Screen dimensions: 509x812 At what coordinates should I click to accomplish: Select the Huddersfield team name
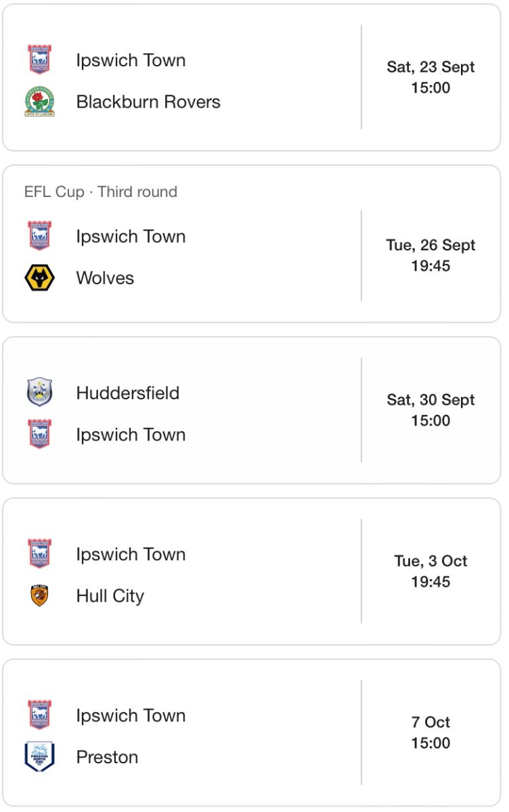128,392
